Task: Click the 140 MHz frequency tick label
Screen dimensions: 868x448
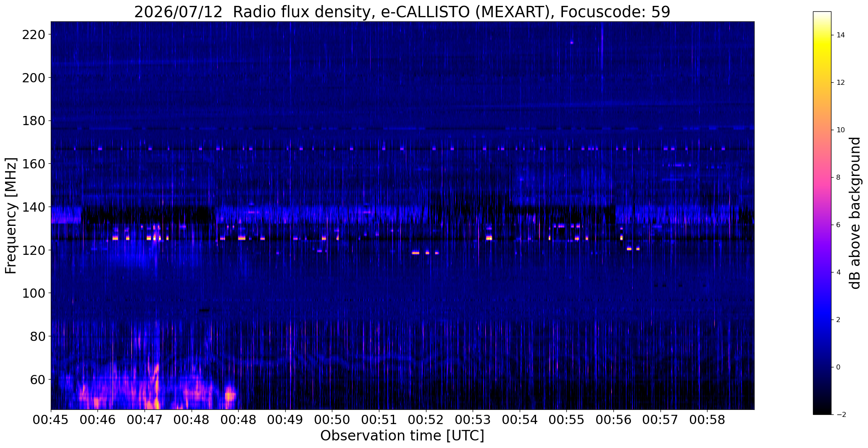Action: [x=33, y=207]
